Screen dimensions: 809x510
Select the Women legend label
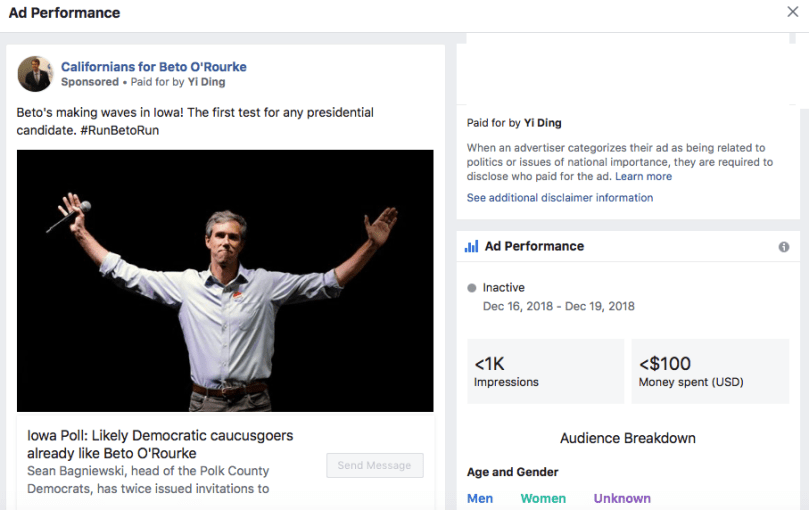click(x=543, y=498)
